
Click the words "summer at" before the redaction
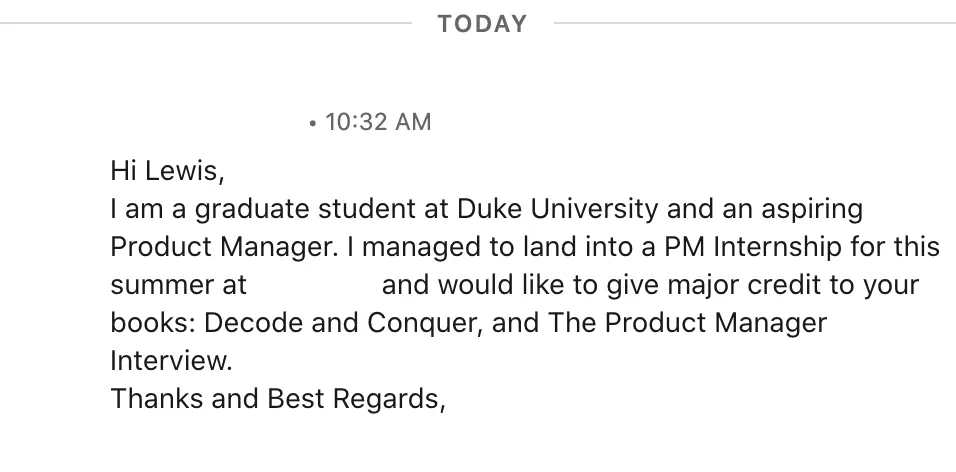coord(177,285)
